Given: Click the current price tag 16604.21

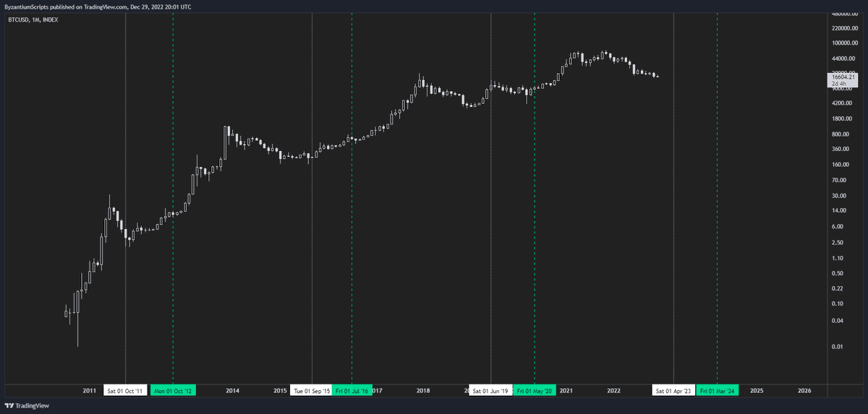Looking at the screenshot, I should (x=843, y=77).
